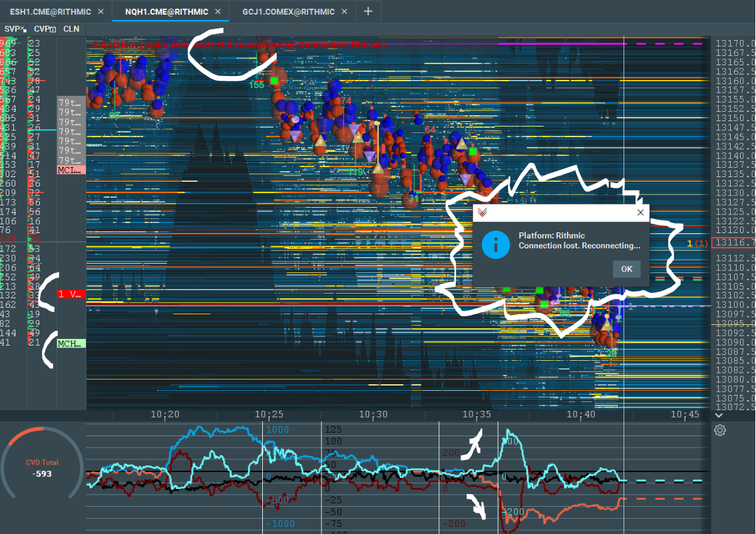Screen dimensions: 756x534
Task: Click the 10:35 time axis label
Action: click(x=477, y=414)
